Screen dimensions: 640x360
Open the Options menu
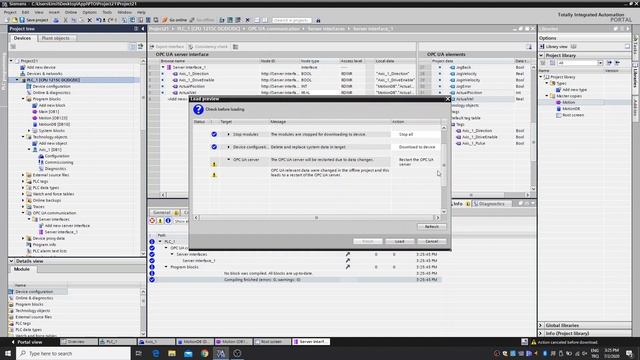tap(89, 13)
